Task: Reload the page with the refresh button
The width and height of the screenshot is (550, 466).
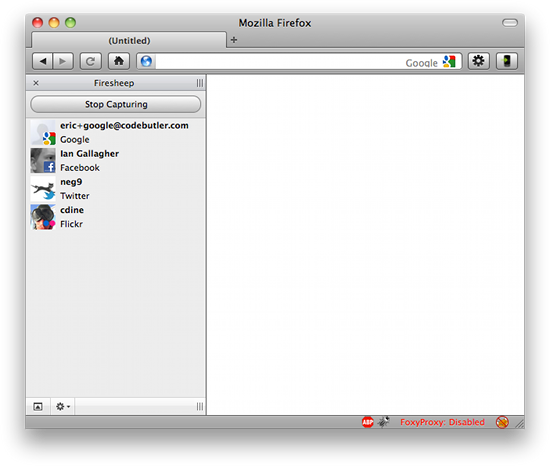Action: pyautogui.click(x=90, y=61)
